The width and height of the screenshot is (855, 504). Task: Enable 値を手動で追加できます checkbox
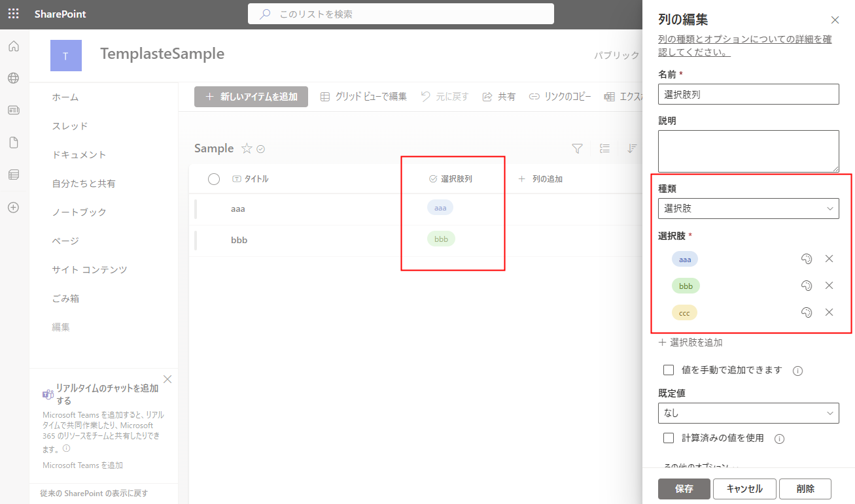pyautogui.click(x=668, y=370)
